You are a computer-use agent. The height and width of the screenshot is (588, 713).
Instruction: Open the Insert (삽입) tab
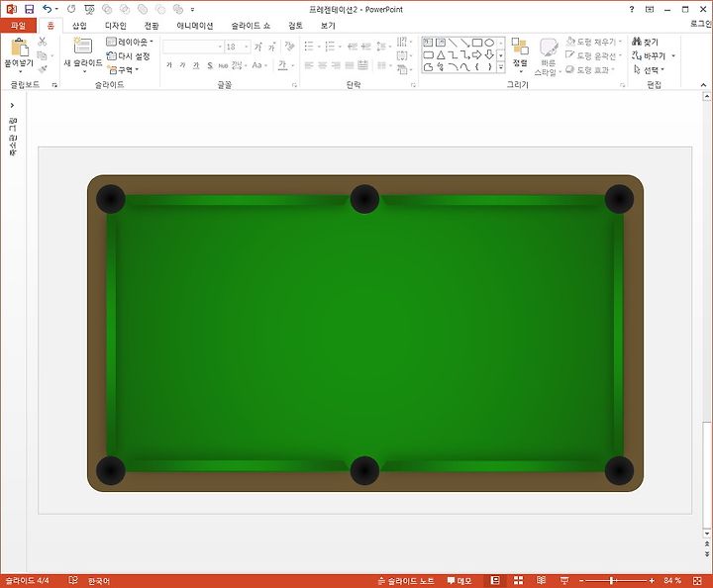(x=79, y=26)
